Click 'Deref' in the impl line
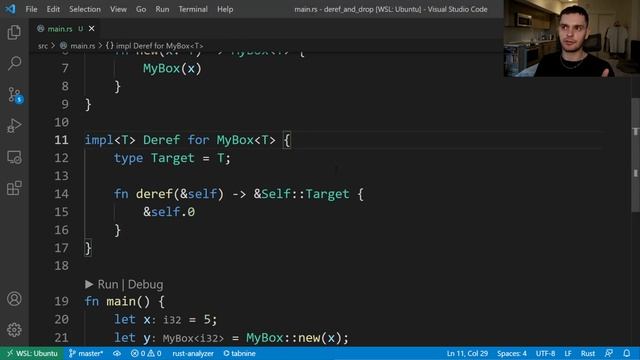The width and height of the screenshot is (640, 360). pos(161,140)
